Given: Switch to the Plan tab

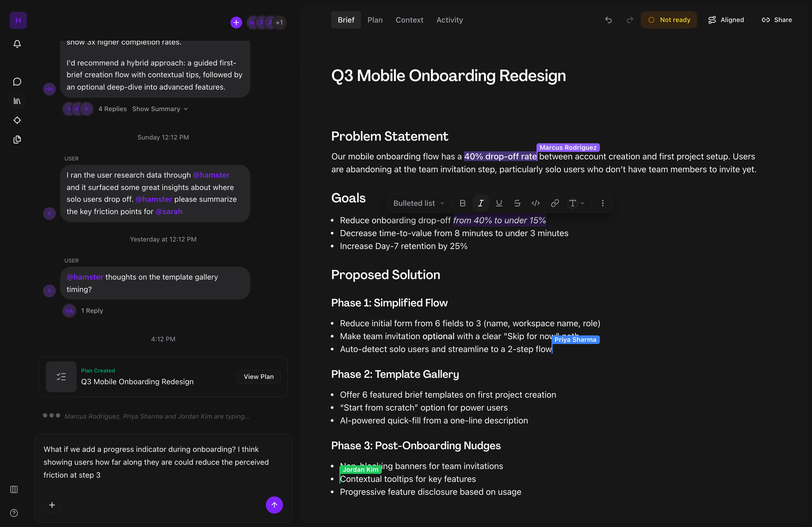Looking at the screenshot, I should point(375,20).
